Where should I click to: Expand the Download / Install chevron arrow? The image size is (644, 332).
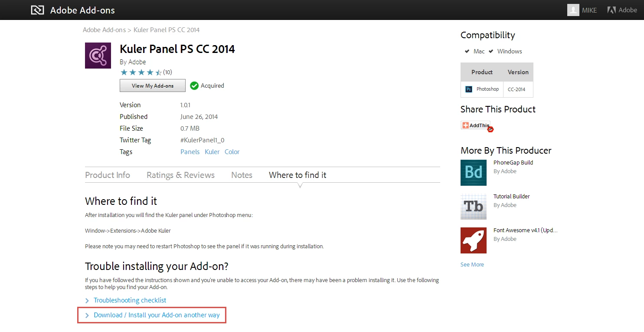pos(87,316)
